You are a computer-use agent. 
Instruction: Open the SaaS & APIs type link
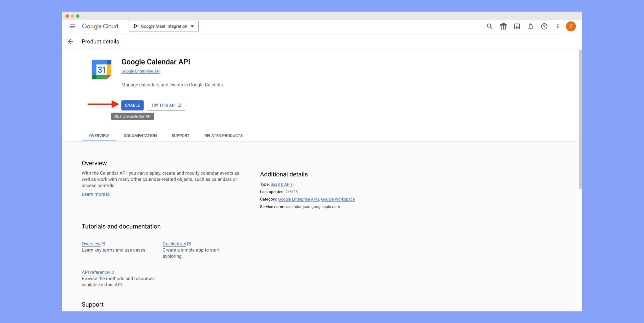pyautogui.click(x=281, y=184)
